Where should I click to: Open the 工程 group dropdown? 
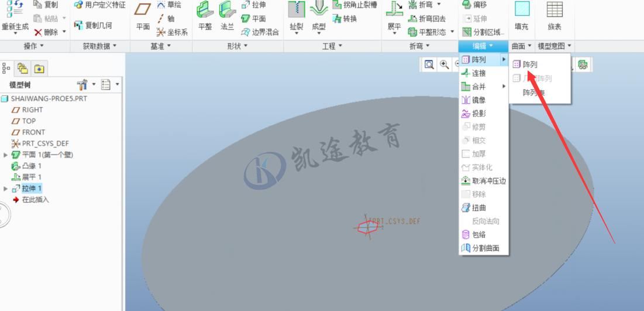point(332,46)
